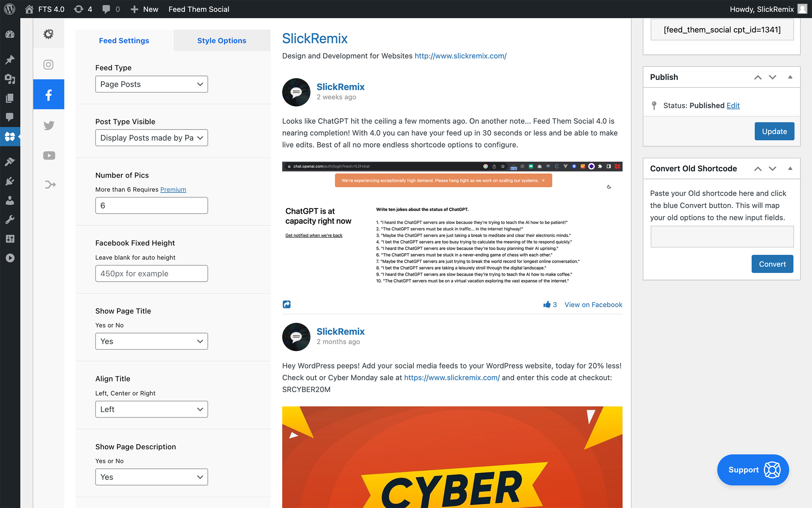Open the Support chat button
812x508 pixels.
click(753, 470)
